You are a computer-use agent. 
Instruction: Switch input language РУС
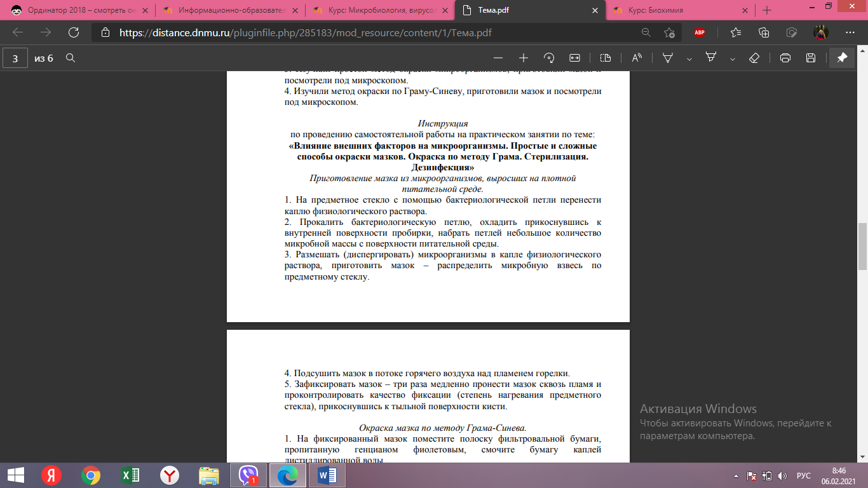[x=804, y=475]
